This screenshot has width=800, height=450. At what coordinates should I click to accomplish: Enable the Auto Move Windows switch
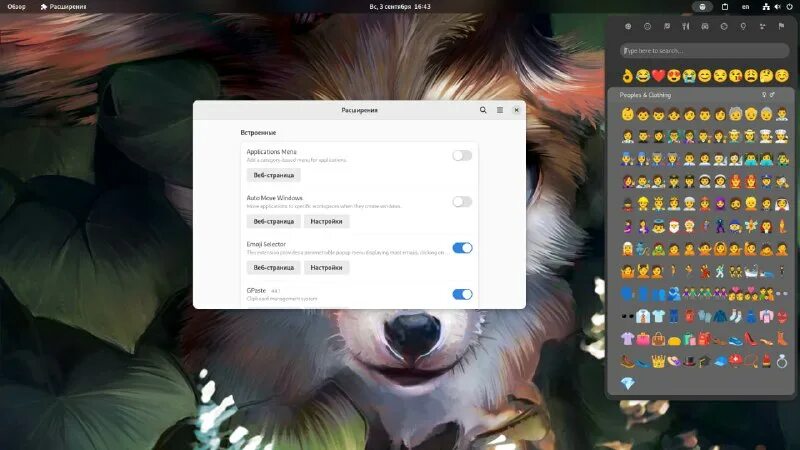[462, 202]
